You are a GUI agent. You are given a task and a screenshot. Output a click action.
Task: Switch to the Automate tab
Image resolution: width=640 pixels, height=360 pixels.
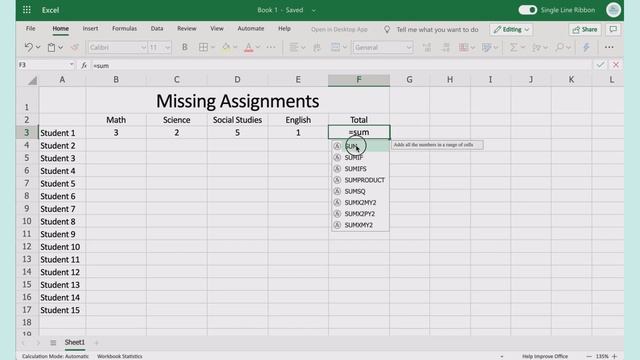click(251, 29)
